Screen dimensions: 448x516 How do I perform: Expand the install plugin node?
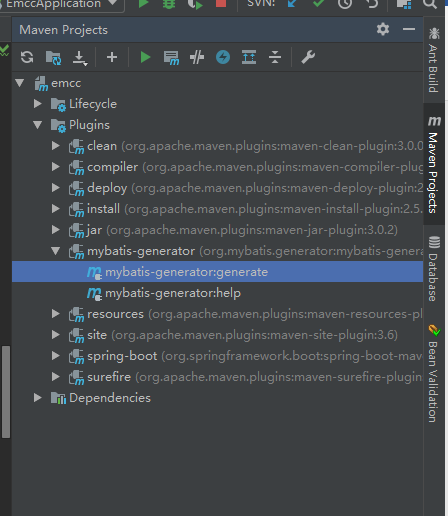coord(56,209)
